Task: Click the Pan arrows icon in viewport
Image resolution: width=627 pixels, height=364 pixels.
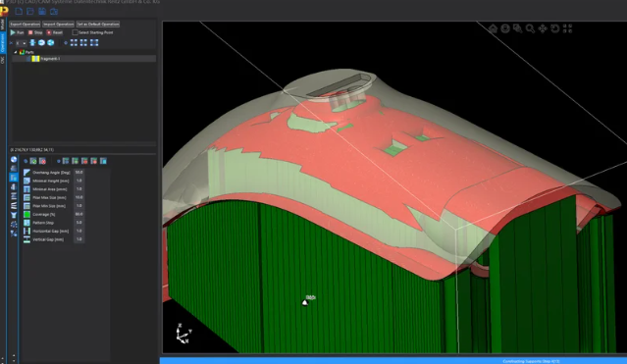Action: [x=543, y=28]
